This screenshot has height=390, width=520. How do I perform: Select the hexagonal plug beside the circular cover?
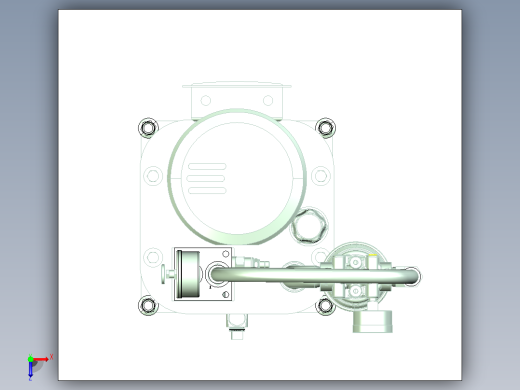(309, 226)
